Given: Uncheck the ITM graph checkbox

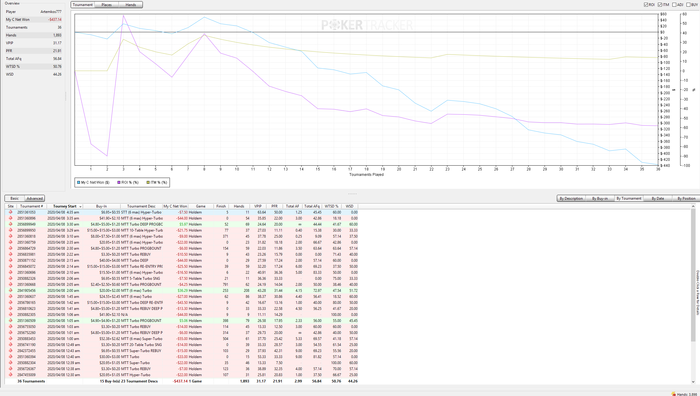Looking at the screenshot, I should (x=660, y=4).
